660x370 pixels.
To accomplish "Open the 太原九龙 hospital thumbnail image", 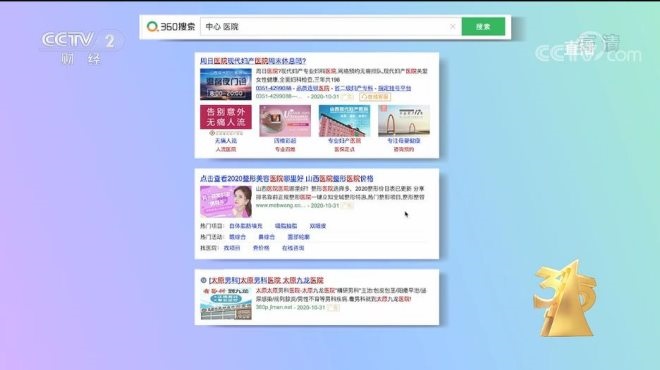I will [x=226, y=303].
